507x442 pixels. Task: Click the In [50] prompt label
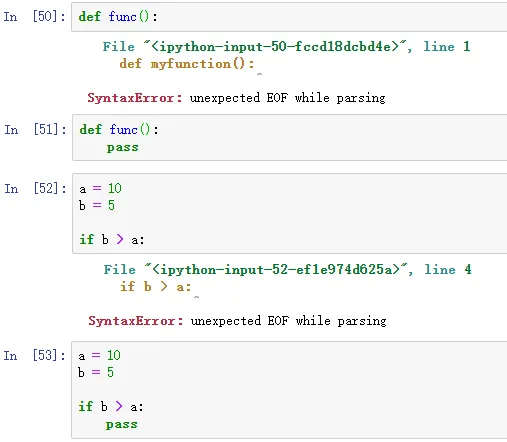click(35, 16)
